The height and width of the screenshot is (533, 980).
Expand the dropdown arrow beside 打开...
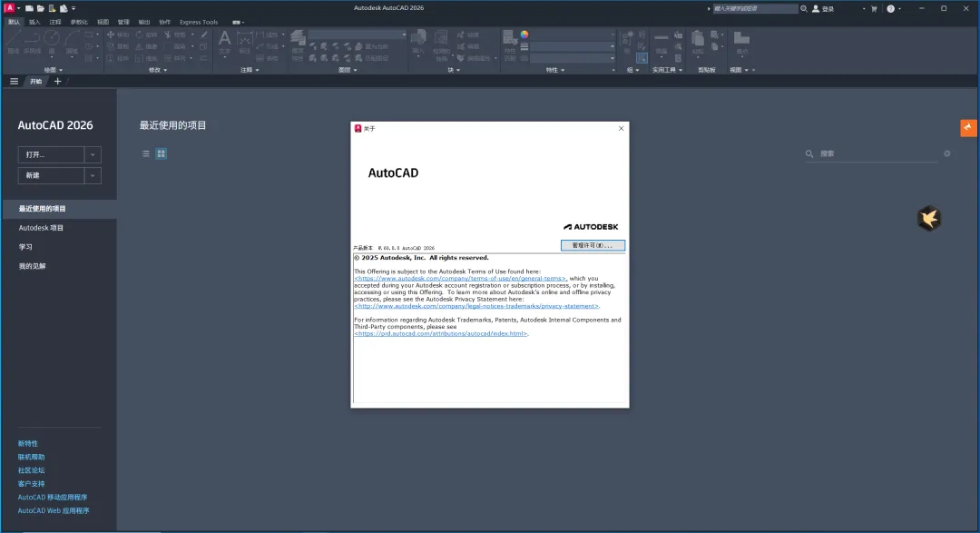click(93, 154)
